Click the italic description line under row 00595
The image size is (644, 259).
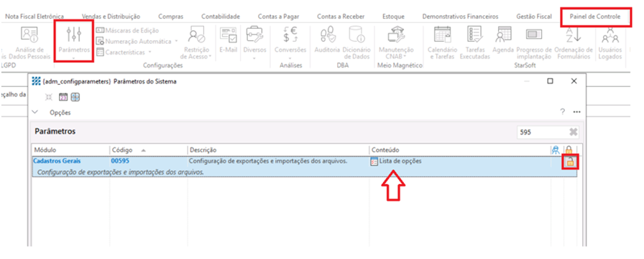point(120,172)
